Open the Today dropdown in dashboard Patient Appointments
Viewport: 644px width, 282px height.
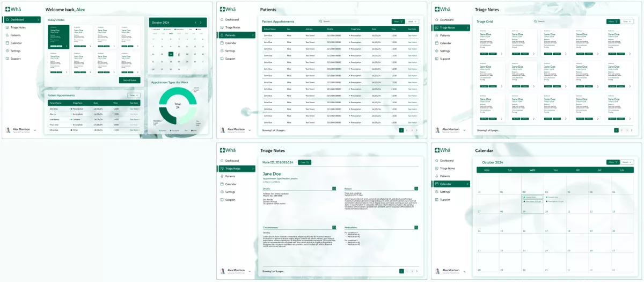[x=133, y=95]
